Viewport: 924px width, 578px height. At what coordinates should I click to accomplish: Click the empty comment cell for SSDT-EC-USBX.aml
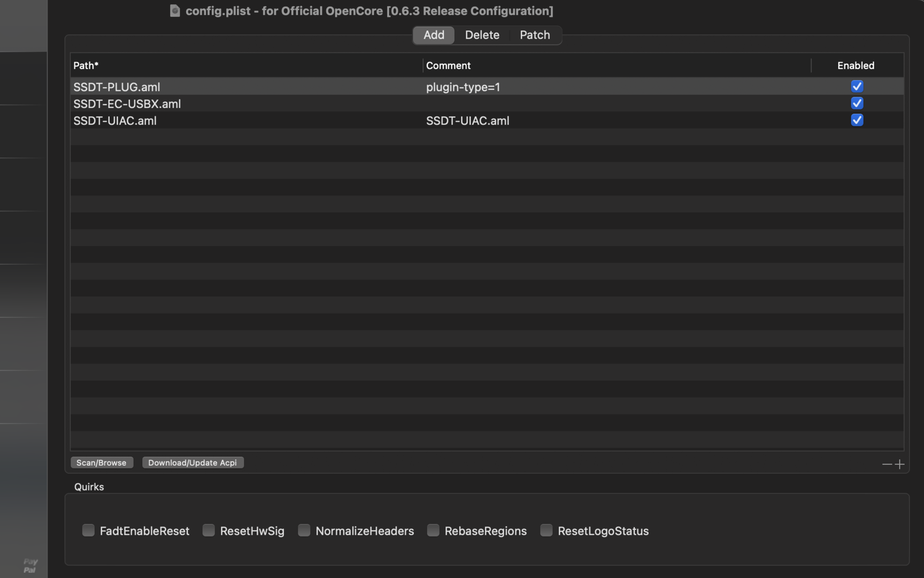tap(617, 104)
